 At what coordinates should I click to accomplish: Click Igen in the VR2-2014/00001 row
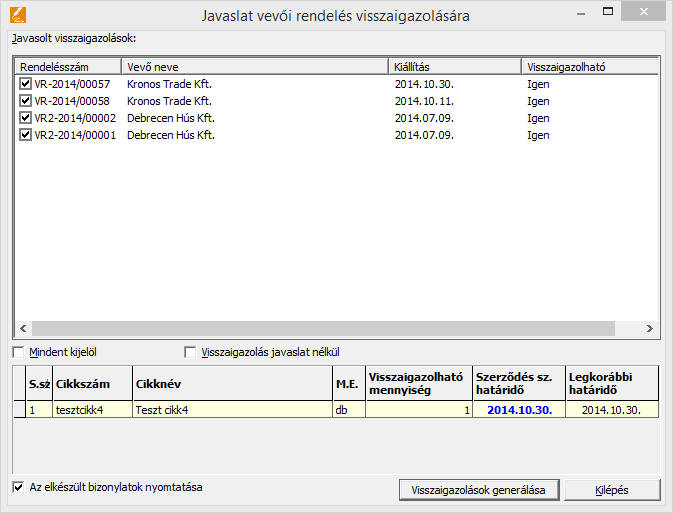[538, 136]
